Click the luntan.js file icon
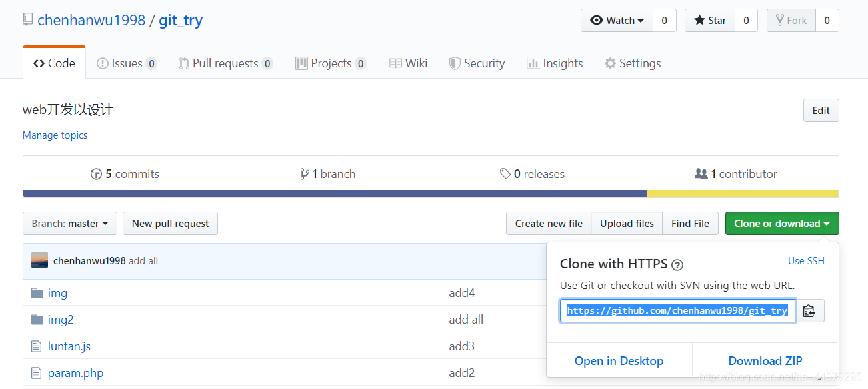Viewport: 868px width, 389px height. pyautogui.click(x=37, y=346)
